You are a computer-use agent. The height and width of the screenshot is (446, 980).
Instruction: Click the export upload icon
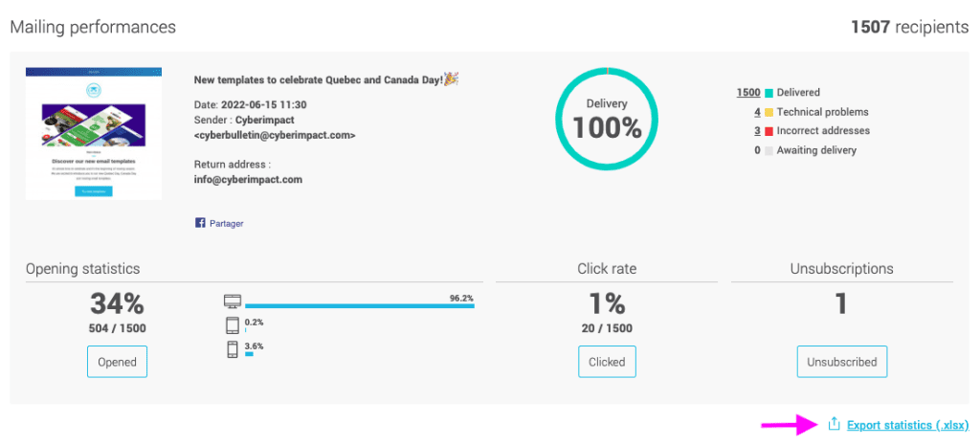(x=834, y=424)
